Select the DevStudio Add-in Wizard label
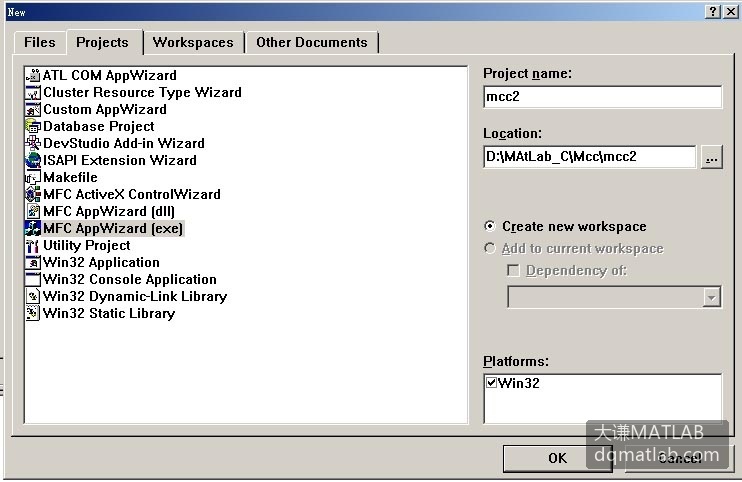Viewport: 742px width, 482px height. pos(124,144)
